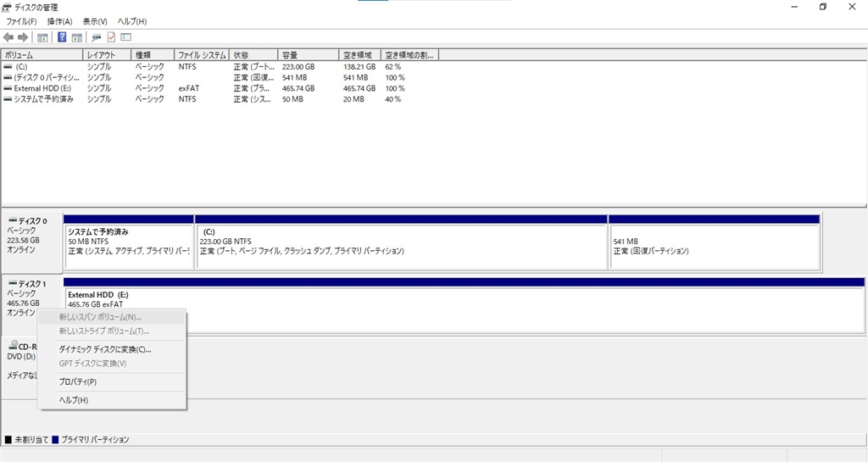The width and height of the screenshot is (868, 462).
Task: Click the プライマリ パーティション legend text
Action: point(95,440)
